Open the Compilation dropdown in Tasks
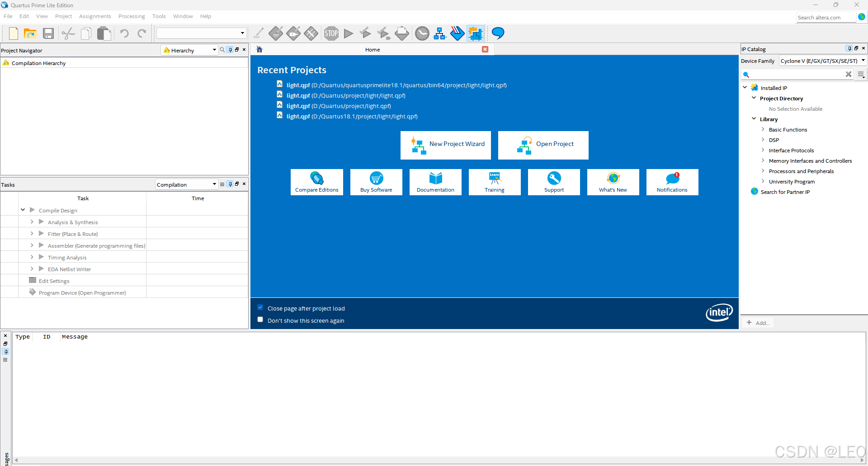The width and height of the screenshot is (868, 466). 187,184
